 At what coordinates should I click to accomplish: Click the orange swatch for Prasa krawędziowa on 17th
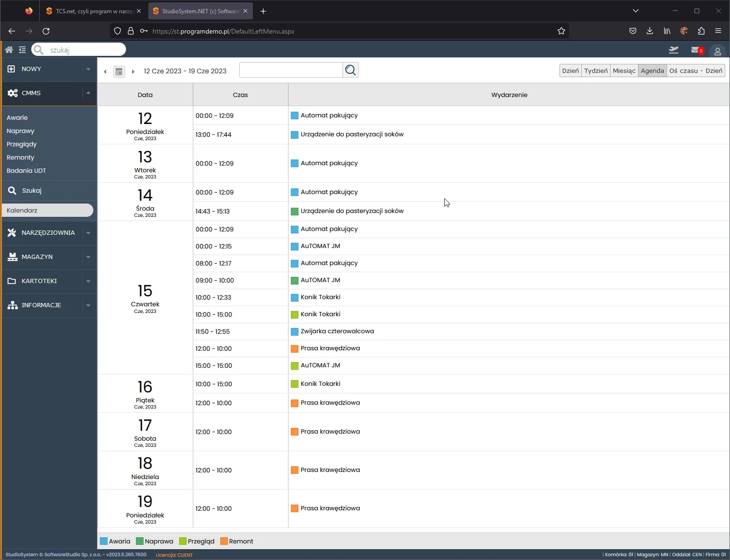(x=295, y=432)
